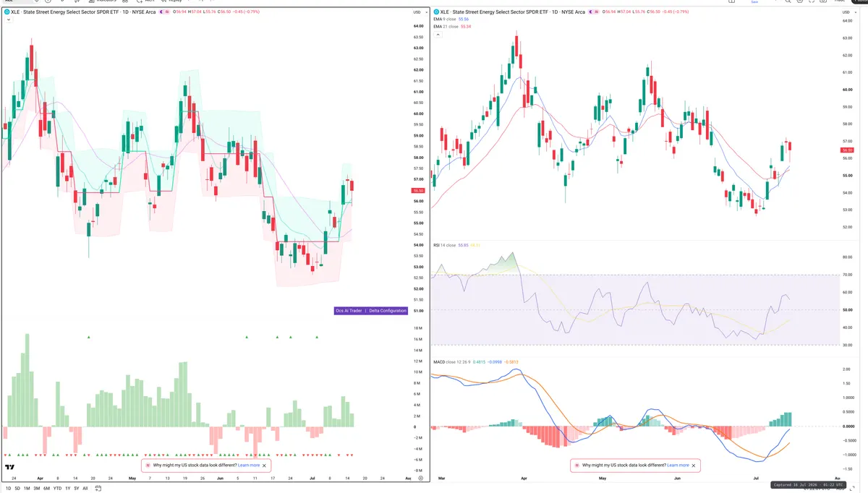Dismiss the left chart stock data notice

point(265,466)
